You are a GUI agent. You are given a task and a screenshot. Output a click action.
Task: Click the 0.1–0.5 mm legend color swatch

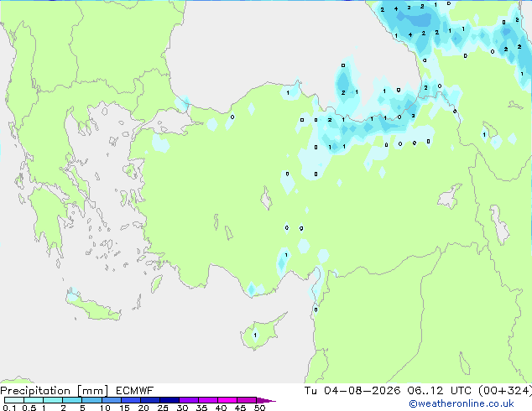point(14,400)
